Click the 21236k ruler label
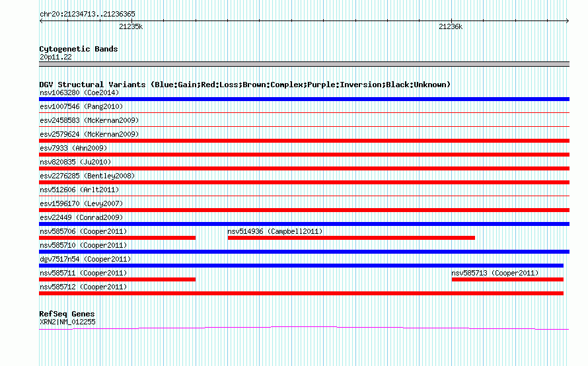 tap(451, 26)
